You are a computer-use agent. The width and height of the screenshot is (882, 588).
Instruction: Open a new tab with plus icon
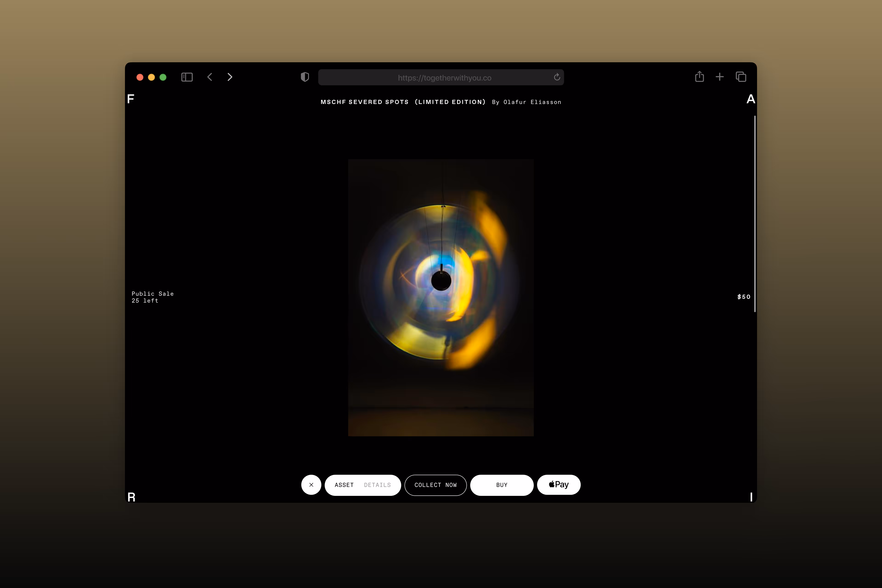(720, 77)
